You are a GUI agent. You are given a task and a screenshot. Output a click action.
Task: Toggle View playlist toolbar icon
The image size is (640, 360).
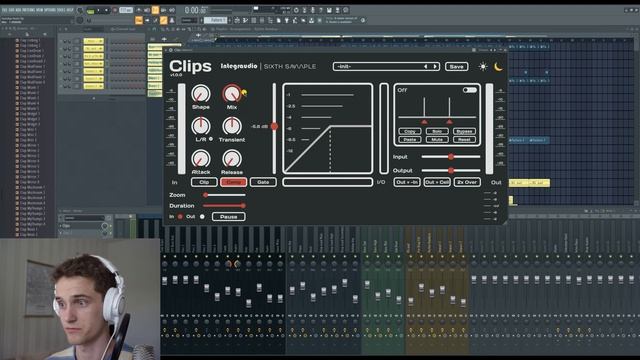[237, 20]
